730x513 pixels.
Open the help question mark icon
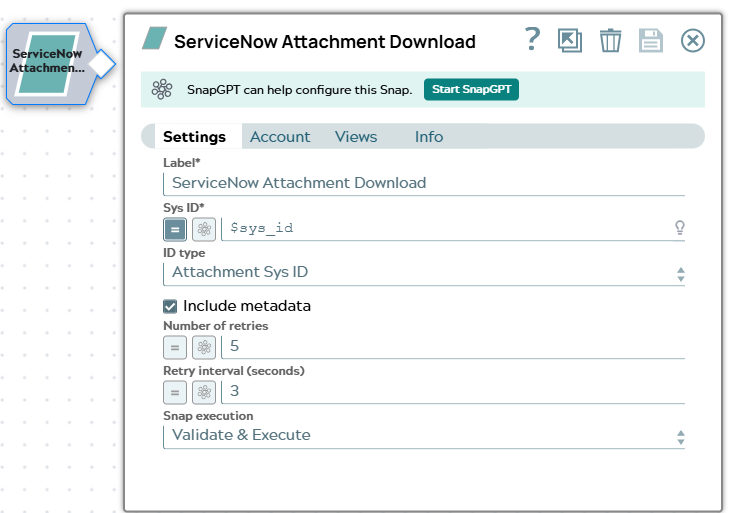click(x=532, y=39)
